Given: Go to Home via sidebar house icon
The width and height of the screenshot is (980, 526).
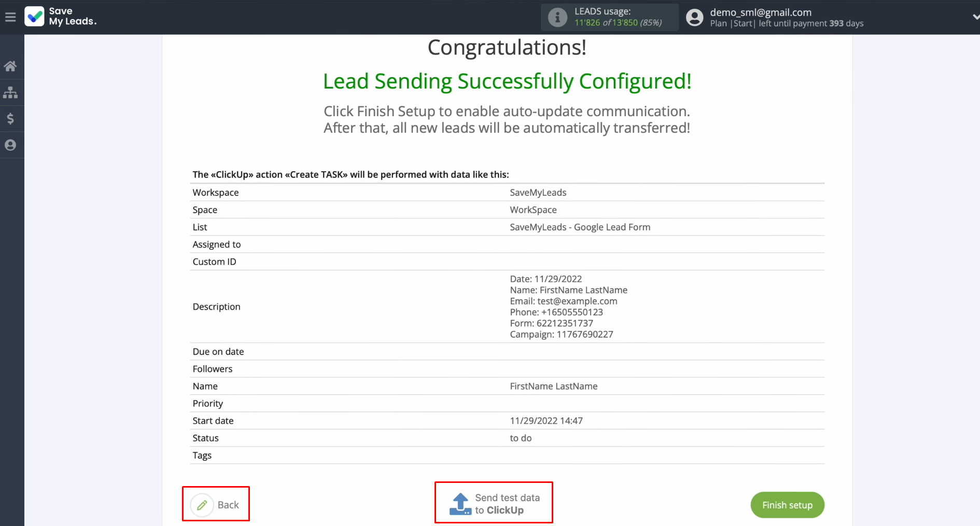Looking at the screenshot, I should pyautogui.click(x=10, y=66).
